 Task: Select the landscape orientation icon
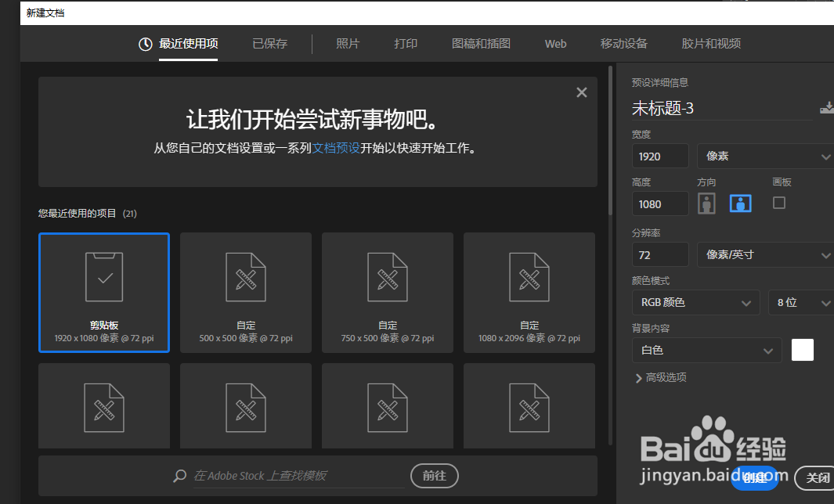740,203
